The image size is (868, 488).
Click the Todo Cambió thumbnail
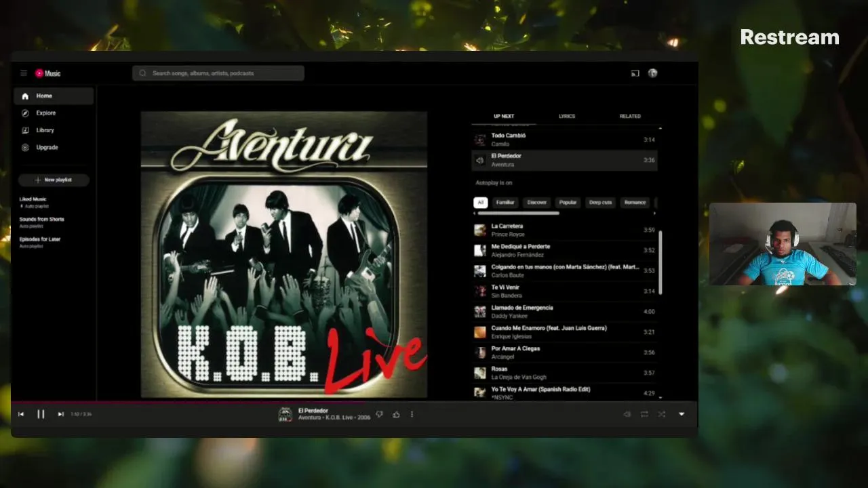pos(480,140)
